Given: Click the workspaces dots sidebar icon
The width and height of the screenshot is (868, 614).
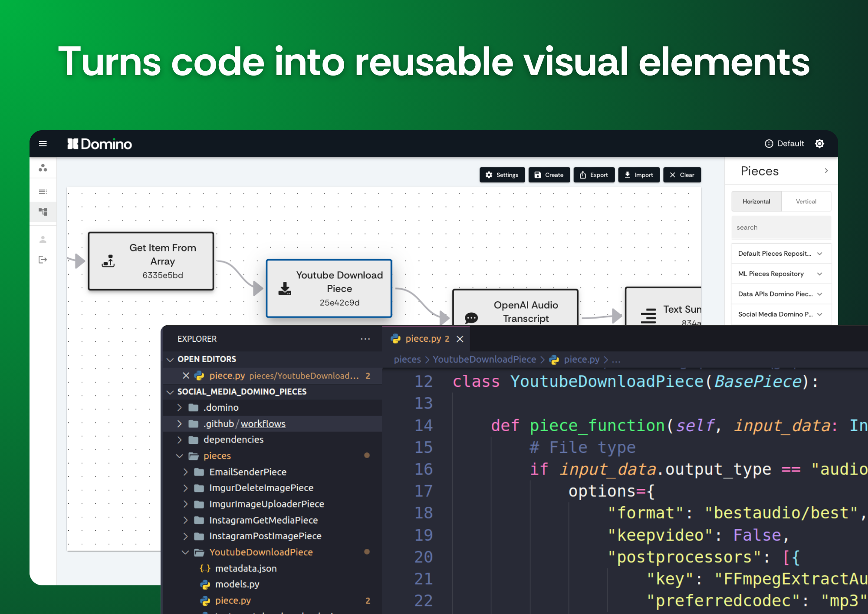Looking at the screenshot, I should click(x=43, y=168).
